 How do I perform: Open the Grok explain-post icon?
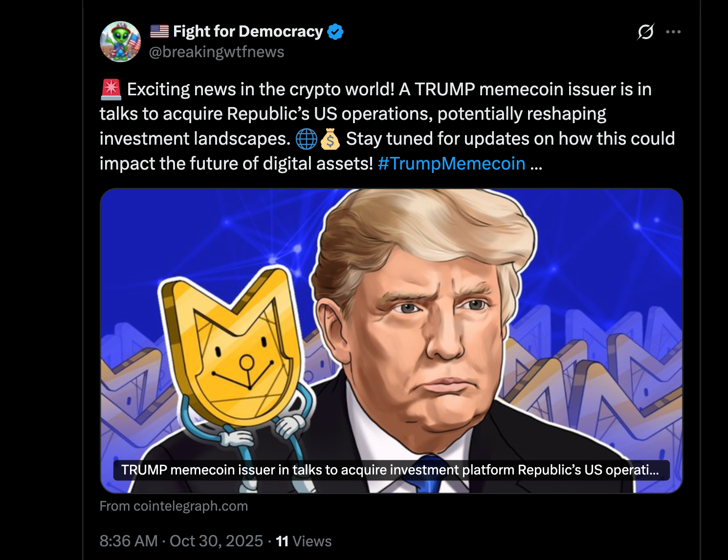click(x=646, y=32)
